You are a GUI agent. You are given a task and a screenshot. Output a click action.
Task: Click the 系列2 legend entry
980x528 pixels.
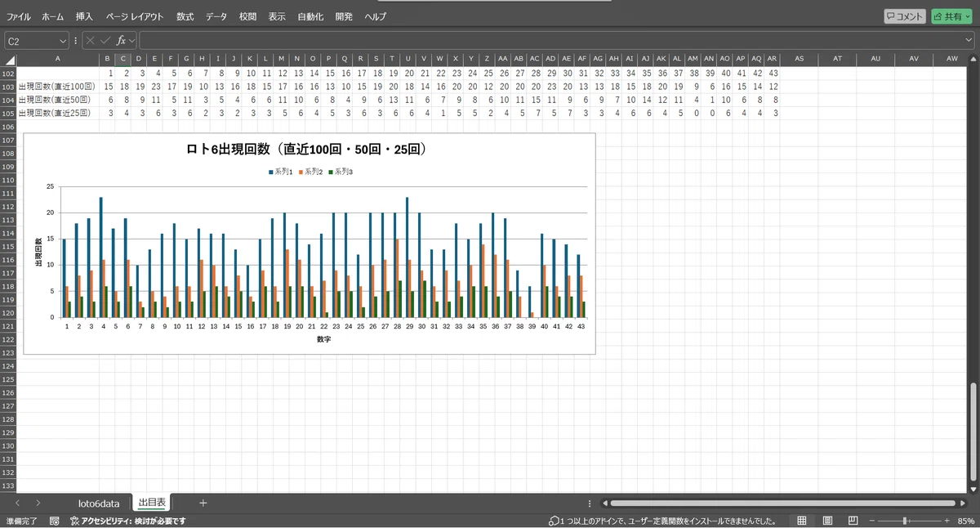[x=311, y=172]
